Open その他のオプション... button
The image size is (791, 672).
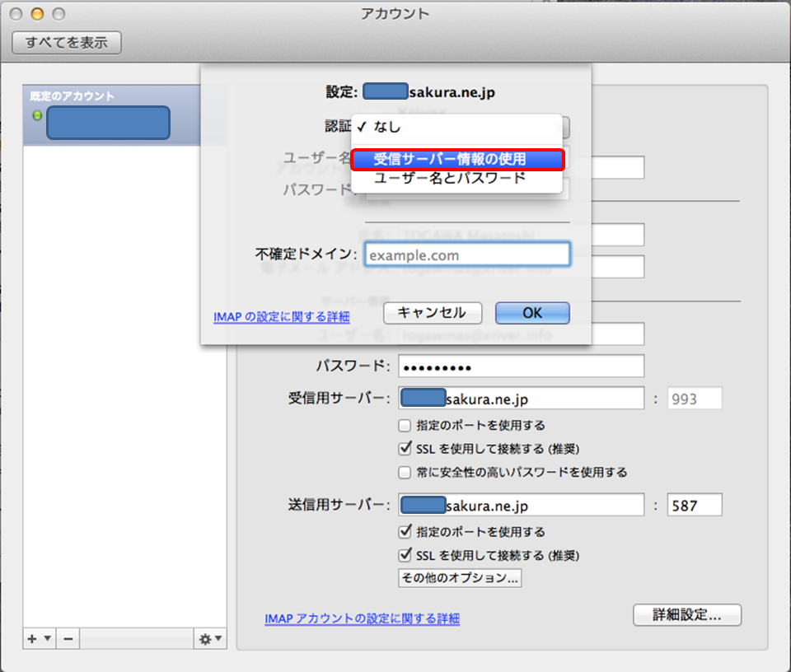460,578
